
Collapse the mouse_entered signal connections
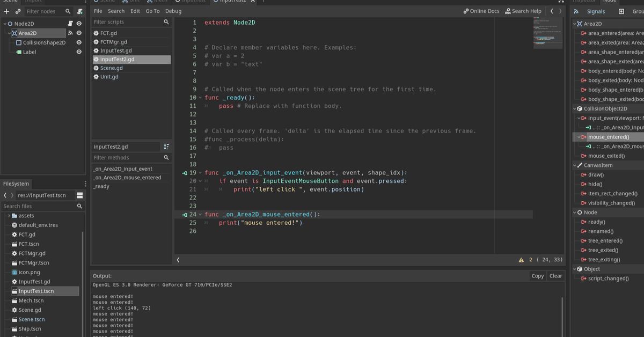click(x=579, y=137)
